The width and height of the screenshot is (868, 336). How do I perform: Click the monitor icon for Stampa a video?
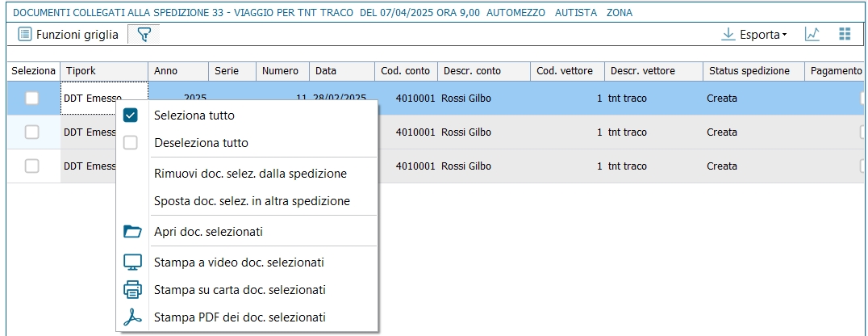[x=132, y=262]
